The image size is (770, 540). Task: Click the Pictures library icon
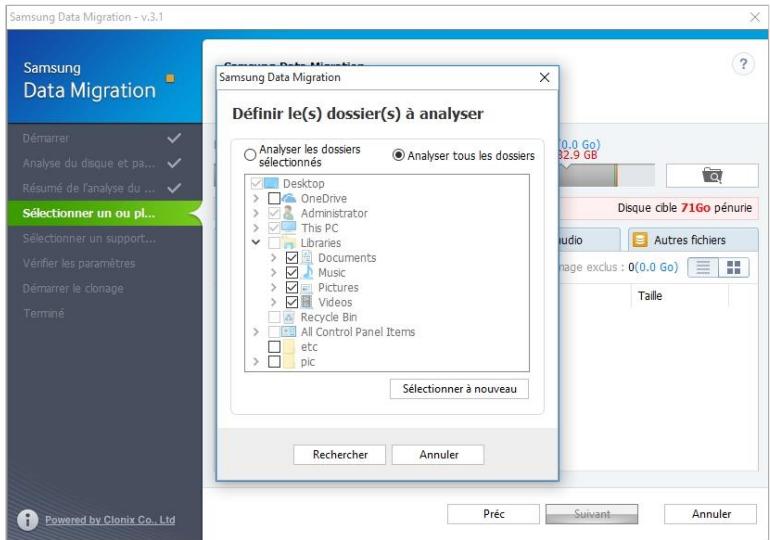coord(306,287)
